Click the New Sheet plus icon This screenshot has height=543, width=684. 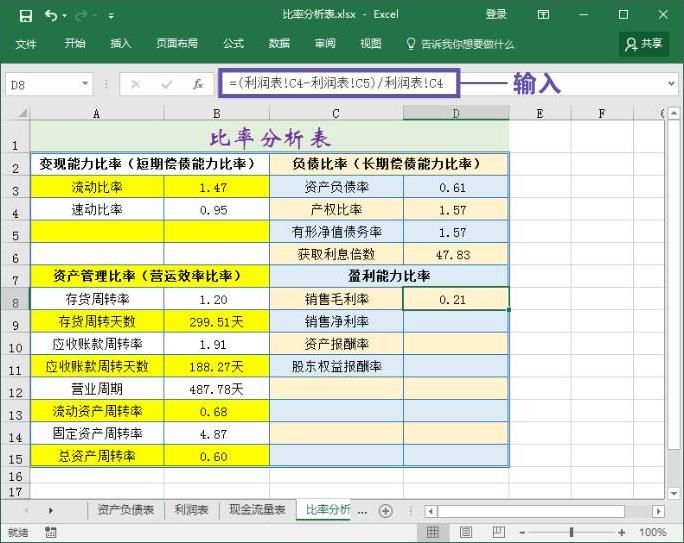click(x=385, y=510)
